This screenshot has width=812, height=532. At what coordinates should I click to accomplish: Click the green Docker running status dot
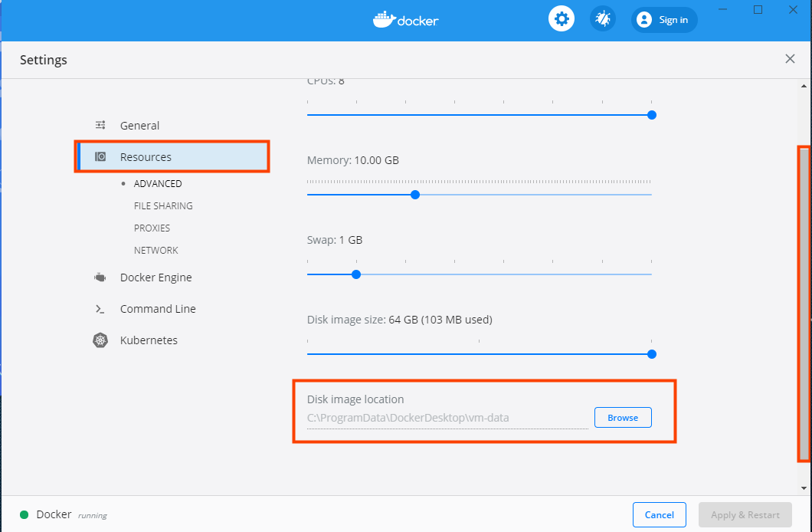(24, 515)
